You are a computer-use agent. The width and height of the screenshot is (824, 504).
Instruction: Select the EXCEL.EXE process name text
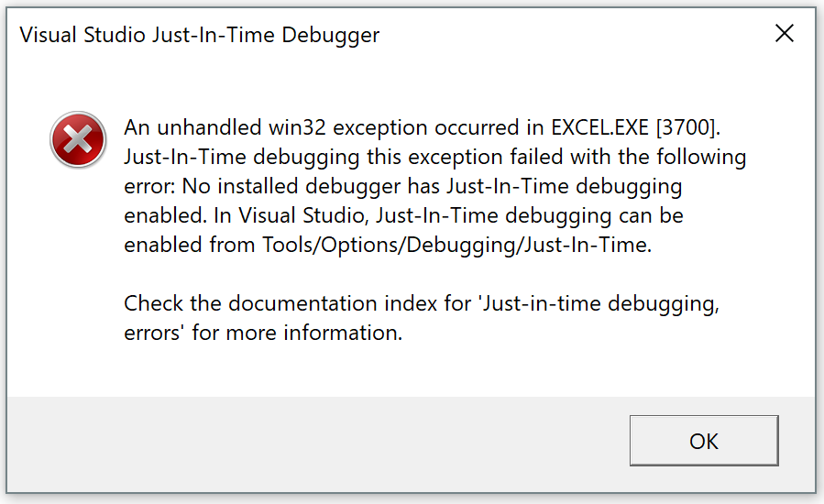(x=599, y=127)
